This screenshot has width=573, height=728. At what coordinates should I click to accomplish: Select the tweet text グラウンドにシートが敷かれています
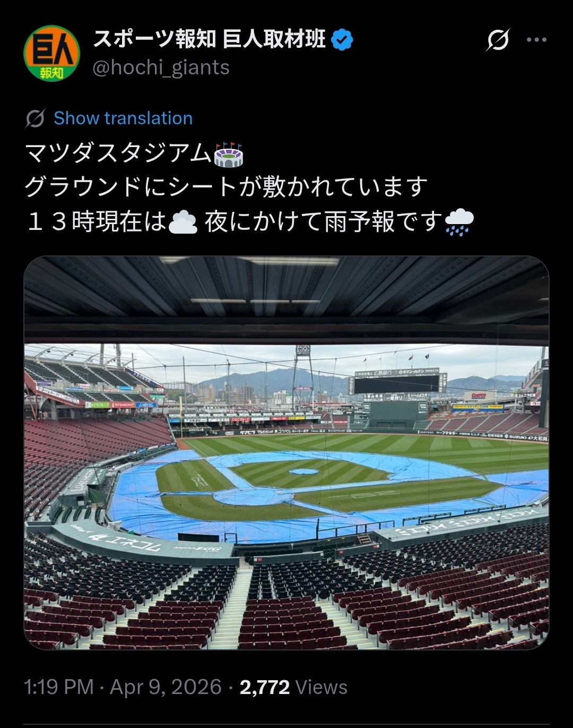pyautogui.click(x=226, y=187)
